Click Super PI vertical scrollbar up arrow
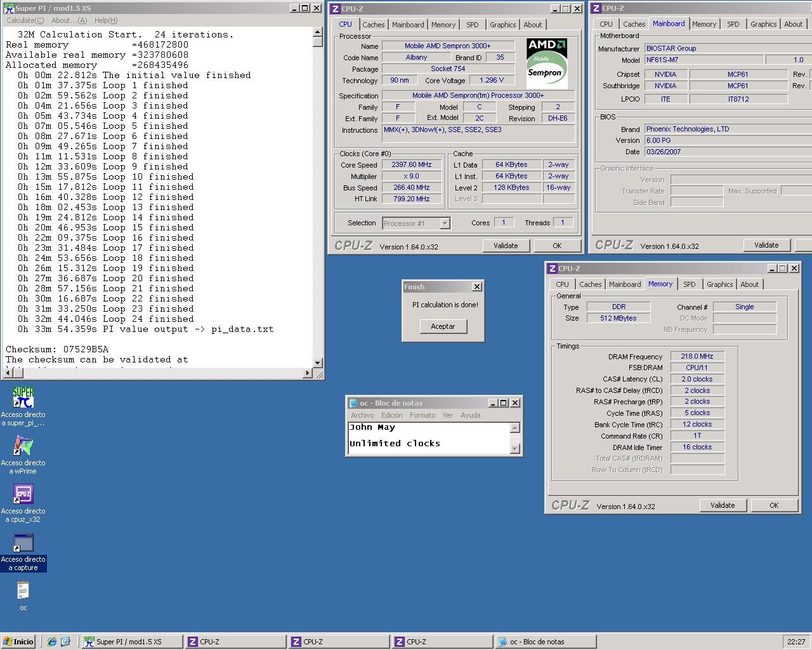This screenshot has height=650, width=812. (x=318, y=32)
